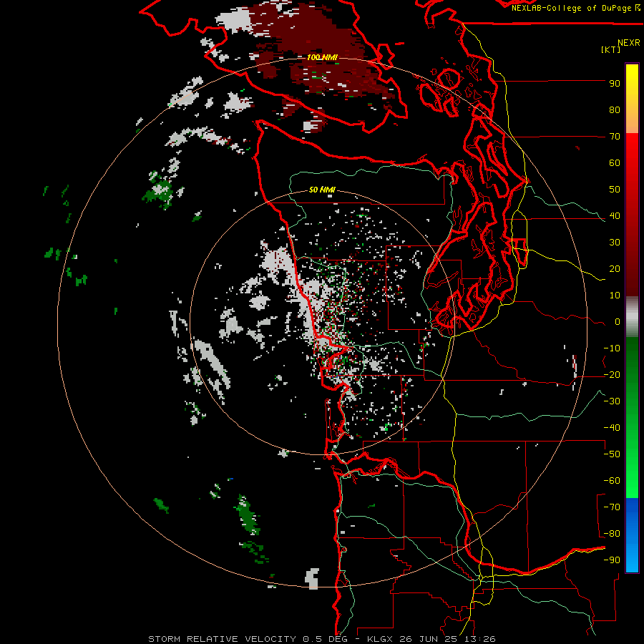Click the 26 JUN 25 date text

(x=429, y=639)
